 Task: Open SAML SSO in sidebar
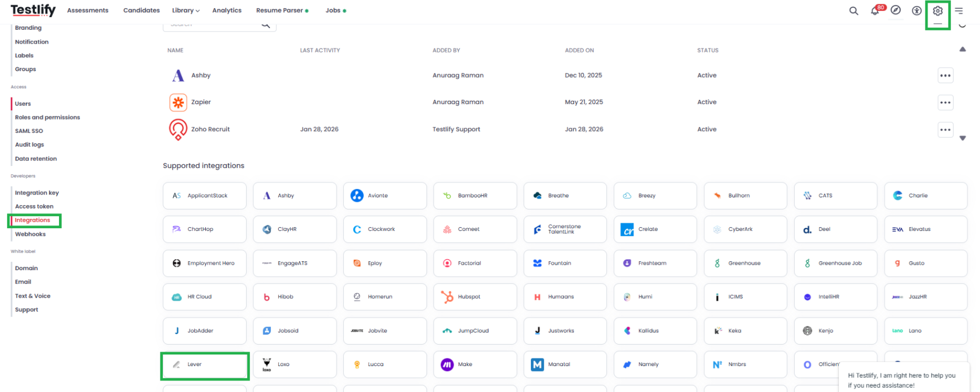click(29, 131)
